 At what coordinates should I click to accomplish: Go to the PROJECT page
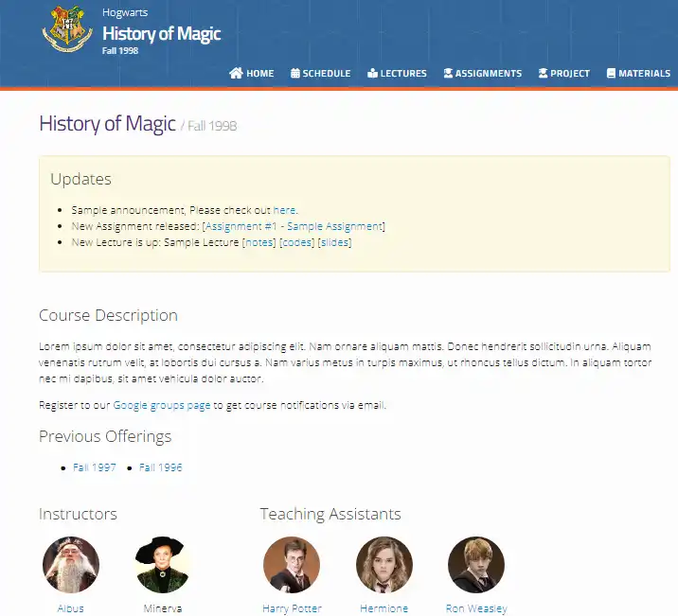[564, 73]
